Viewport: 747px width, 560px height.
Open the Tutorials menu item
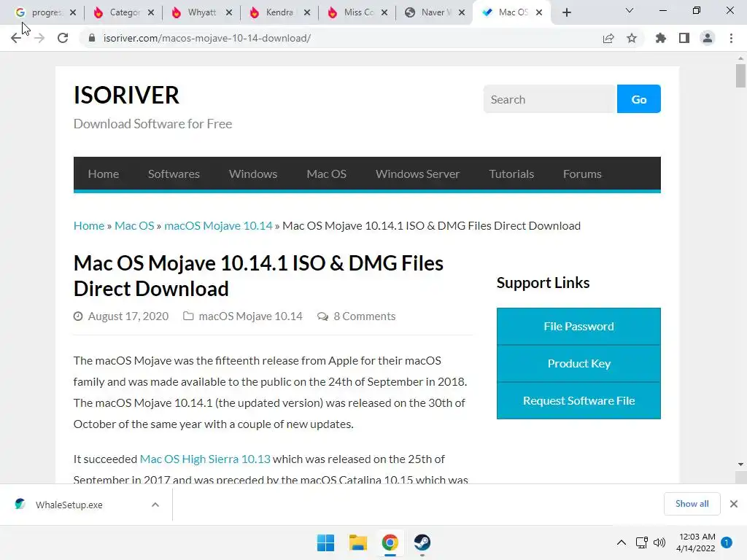click(511, 174)
